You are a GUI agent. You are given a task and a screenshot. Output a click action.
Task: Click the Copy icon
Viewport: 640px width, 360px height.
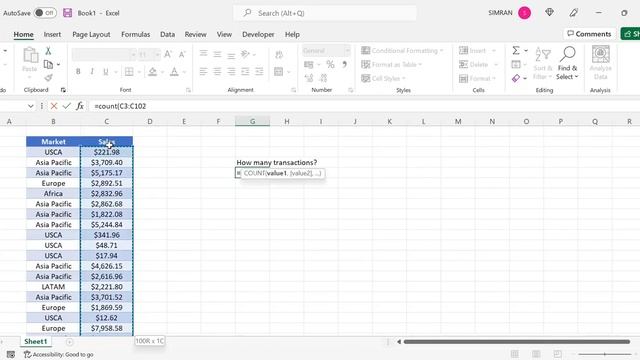point(48,64)
